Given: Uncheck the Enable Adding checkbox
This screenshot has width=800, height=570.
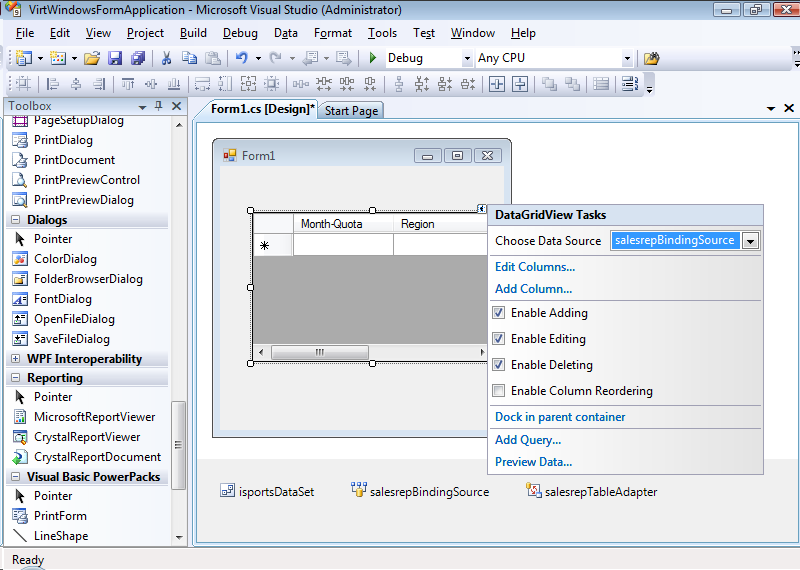Looking at the screenshot, I should point(499,313).
